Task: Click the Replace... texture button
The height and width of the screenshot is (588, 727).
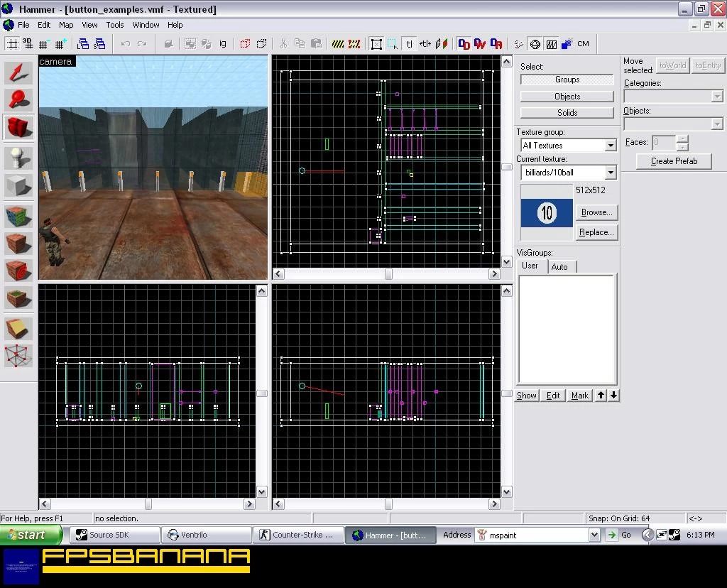Action: [596, 232]
